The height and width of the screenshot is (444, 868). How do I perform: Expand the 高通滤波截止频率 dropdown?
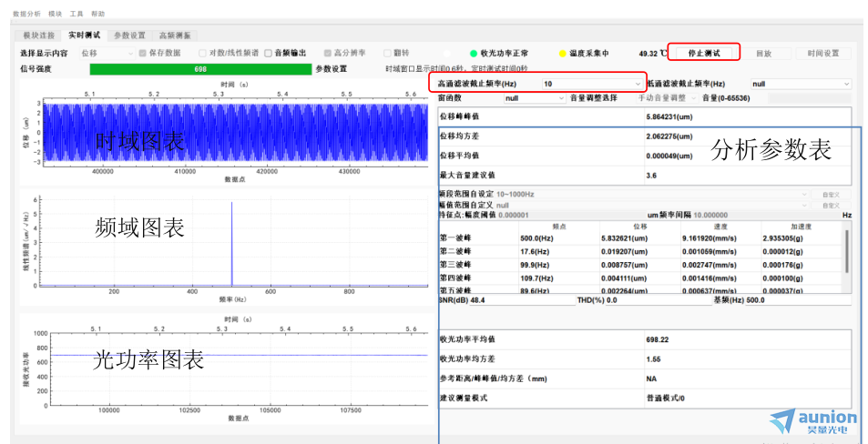pos(593,84)
